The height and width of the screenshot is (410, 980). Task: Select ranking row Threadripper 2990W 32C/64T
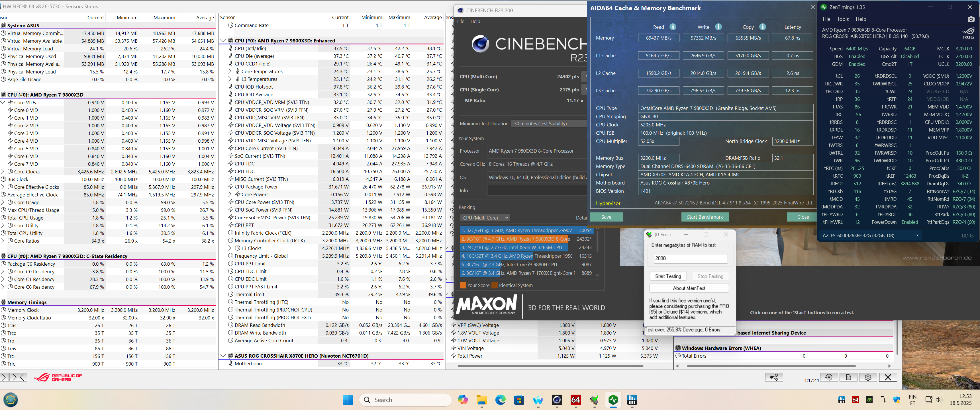(526, 230)
